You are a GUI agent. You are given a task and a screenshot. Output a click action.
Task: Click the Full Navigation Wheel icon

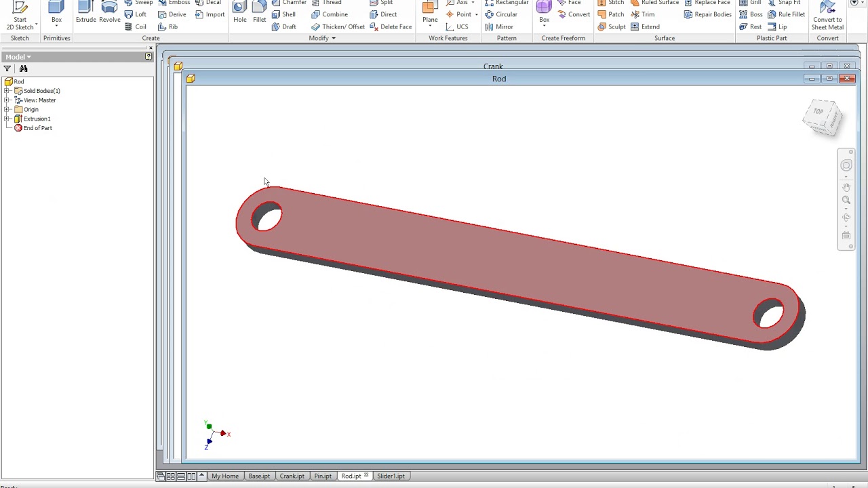coord(846,165)
